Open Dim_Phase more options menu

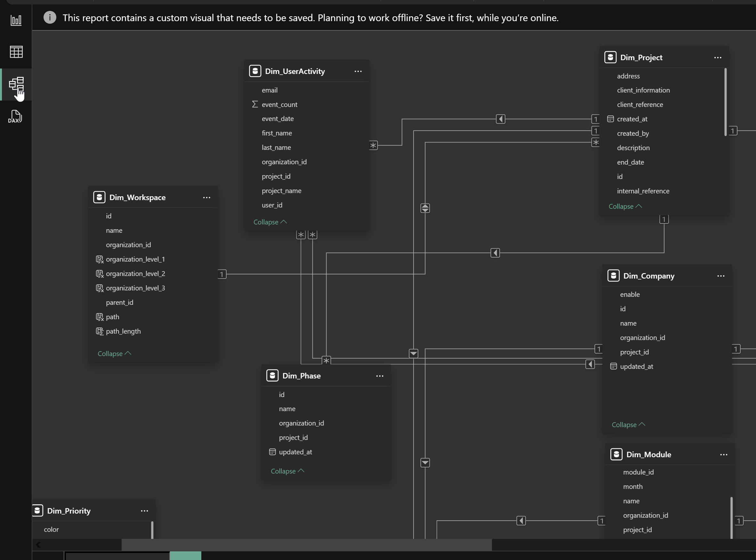pos(380,376)
